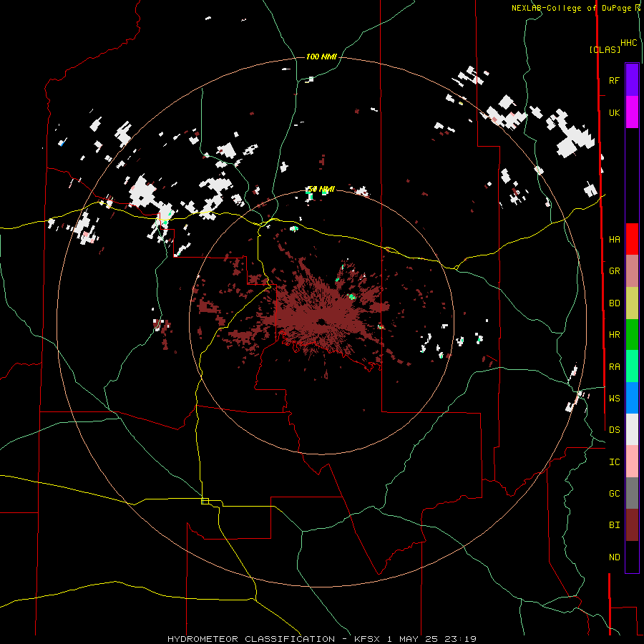Click the DS legend label
This screenshot has height=644, width=644.
pos(614,430)
